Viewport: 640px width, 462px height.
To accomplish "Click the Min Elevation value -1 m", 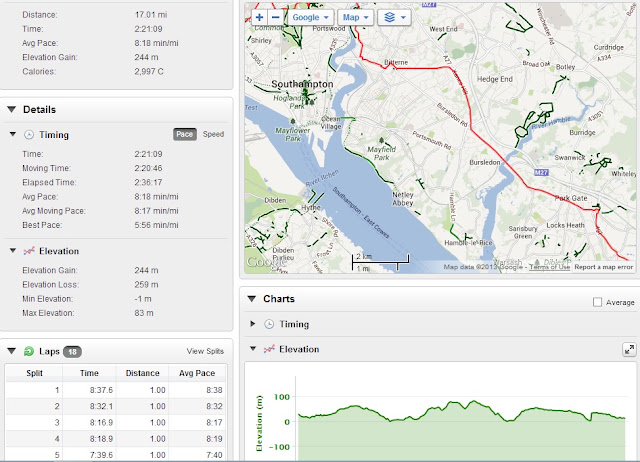I will (143, 299).
